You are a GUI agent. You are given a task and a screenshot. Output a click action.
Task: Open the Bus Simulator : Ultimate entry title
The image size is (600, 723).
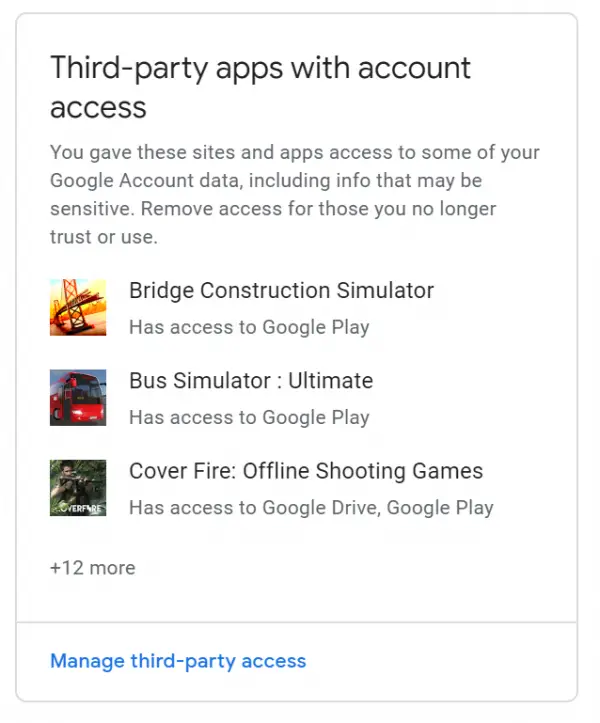point(251,381)
